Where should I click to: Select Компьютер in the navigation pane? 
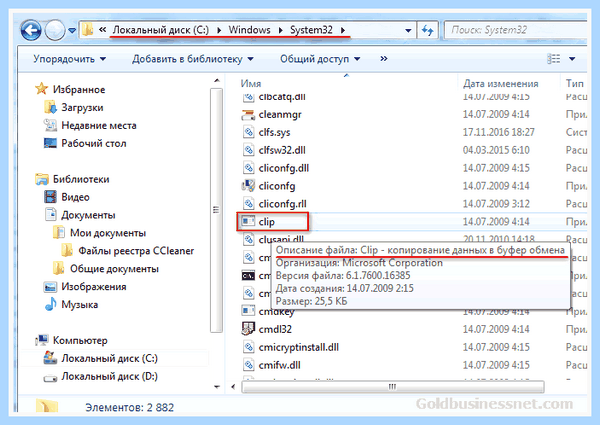[x=80, y=340]
